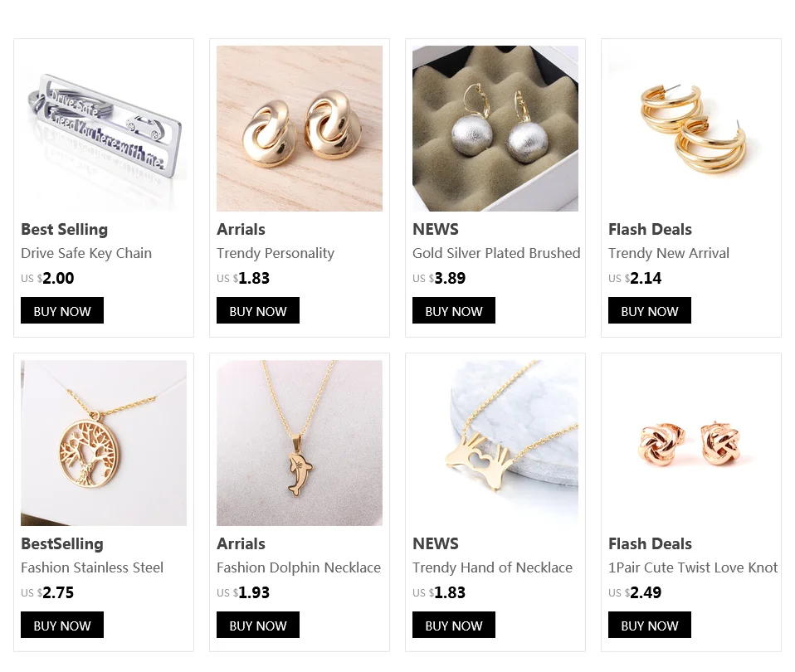Viewport: 795px width, 672px height.
Task: Open the dolphin pendant necklace photo
Action: [299, 443]
